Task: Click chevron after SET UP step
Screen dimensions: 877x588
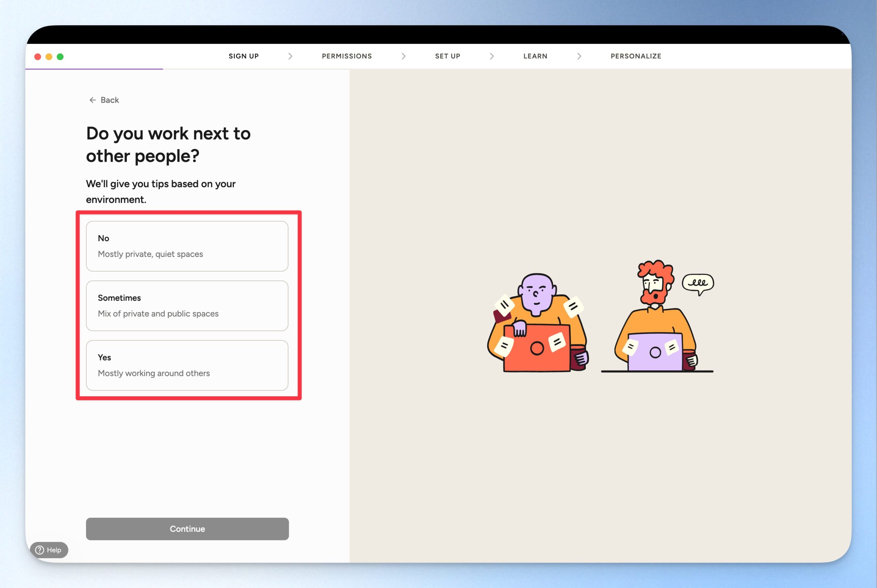Action: (491, 56)
